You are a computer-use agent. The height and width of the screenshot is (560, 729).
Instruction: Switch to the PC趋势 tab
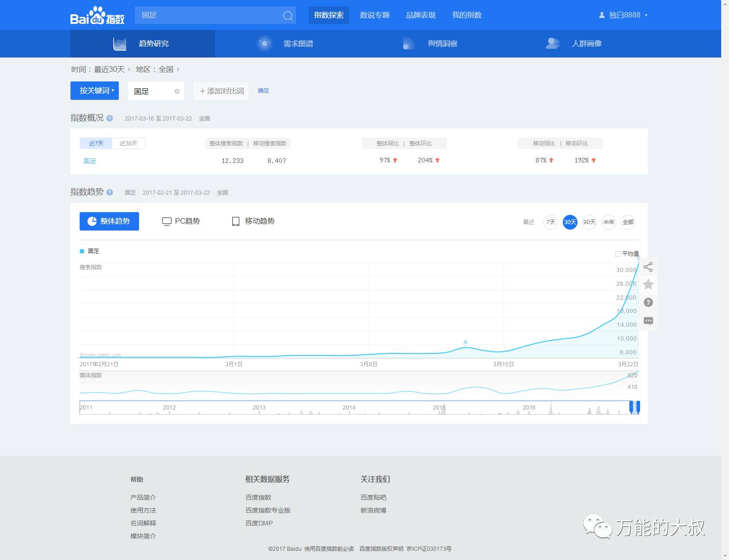coord(181,221)
